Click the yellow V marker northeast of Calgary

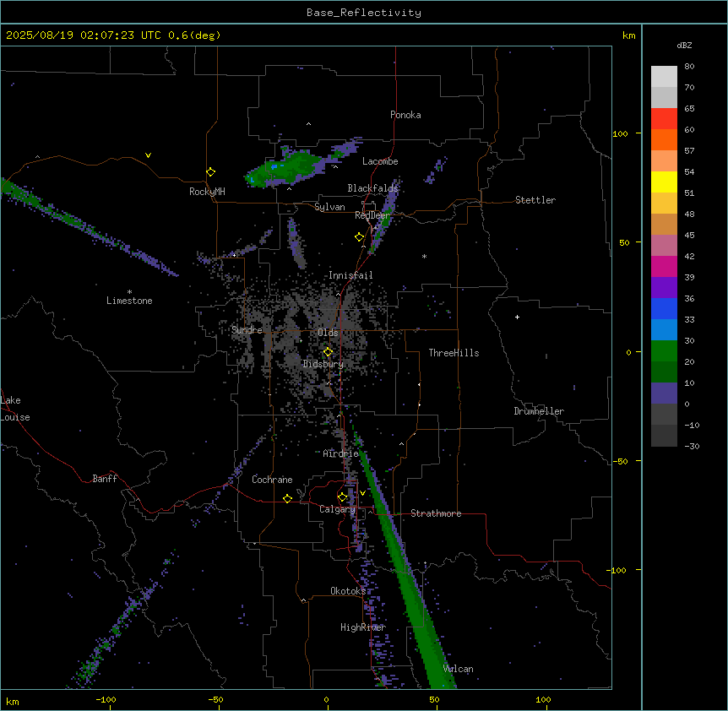click(x=362, y=493)
